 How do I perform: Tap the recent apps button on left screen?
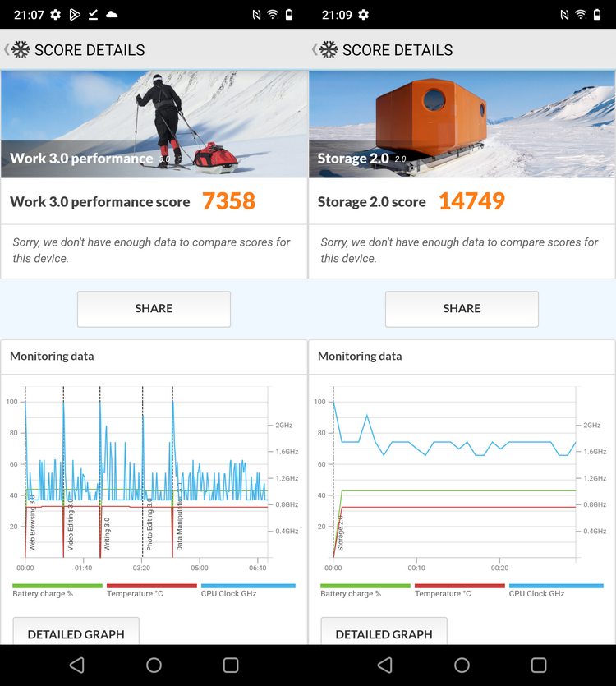point(231,665)
